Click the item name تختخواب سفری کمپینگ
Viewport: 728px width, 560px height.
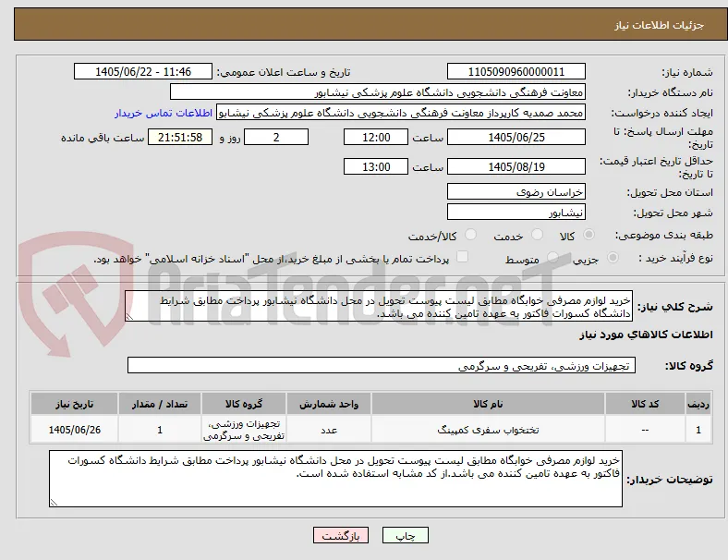[x=488, y=430]
